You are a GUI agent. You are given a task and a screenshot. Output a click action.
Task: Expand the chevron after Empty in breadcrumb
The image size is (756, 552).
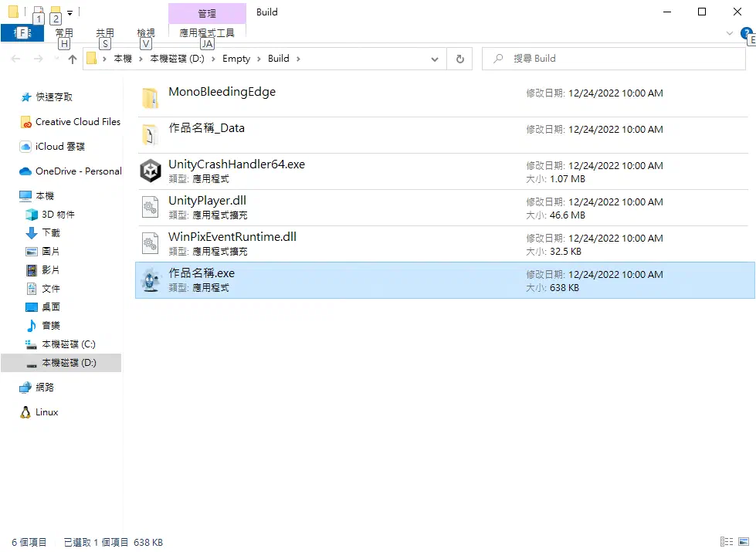(x=259, y=59)
